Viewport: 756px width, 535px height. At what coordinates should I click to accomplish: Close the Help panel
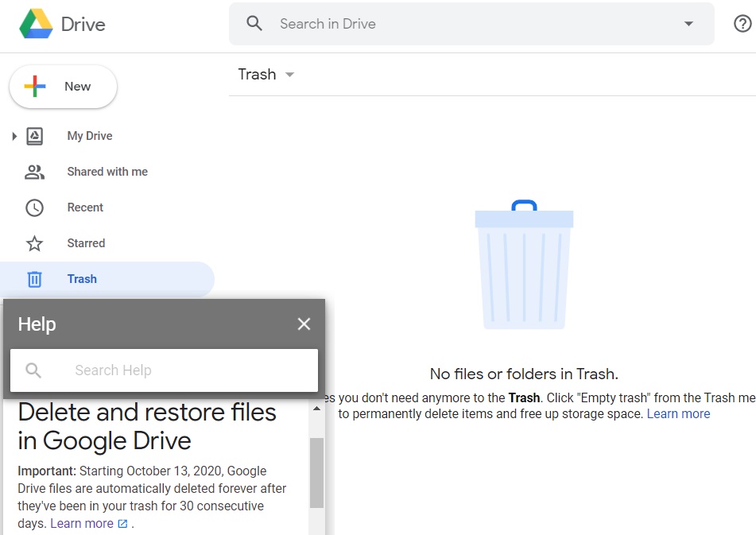304,324
